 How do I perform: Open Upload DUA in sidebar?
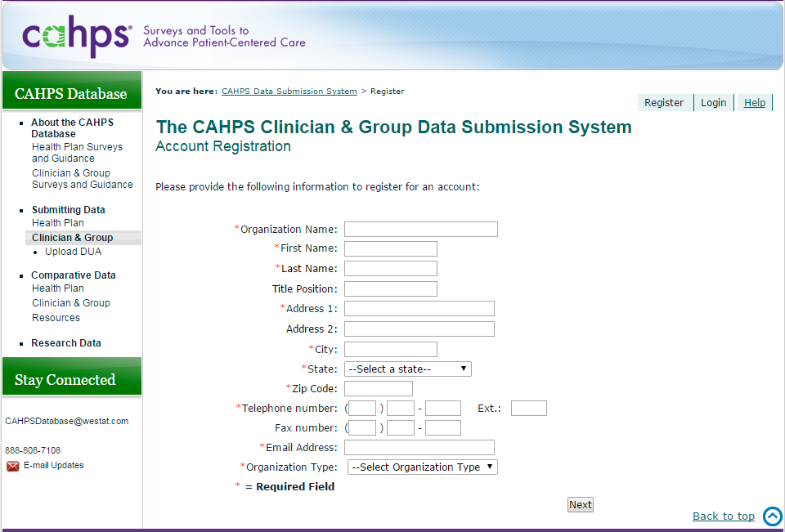[74, 252]
